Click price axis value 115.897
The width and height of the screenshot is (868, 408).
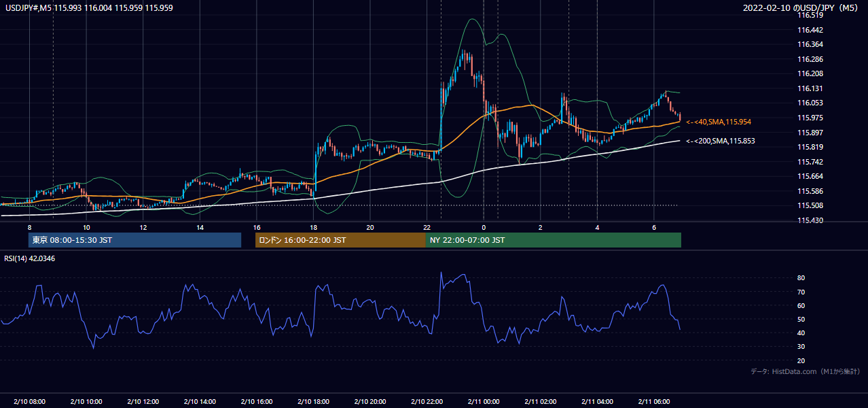tap(810, 133)
